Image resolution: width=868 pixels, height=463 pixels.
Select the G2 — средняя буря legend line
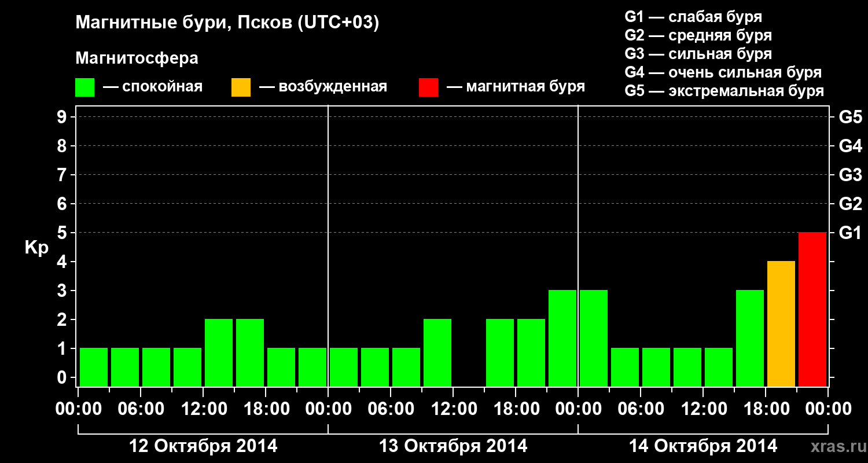(698, 35)
